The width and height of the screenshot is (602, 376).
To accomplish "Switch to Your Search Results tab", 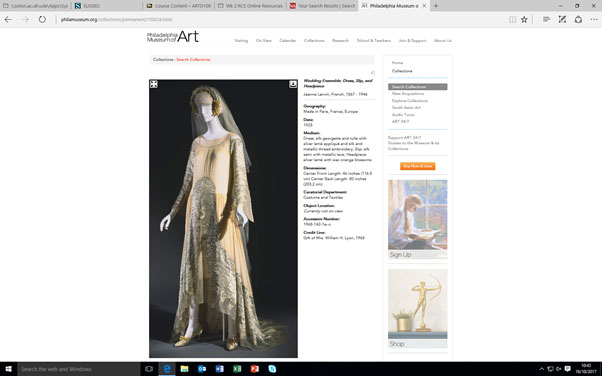I will coord(322,6).
